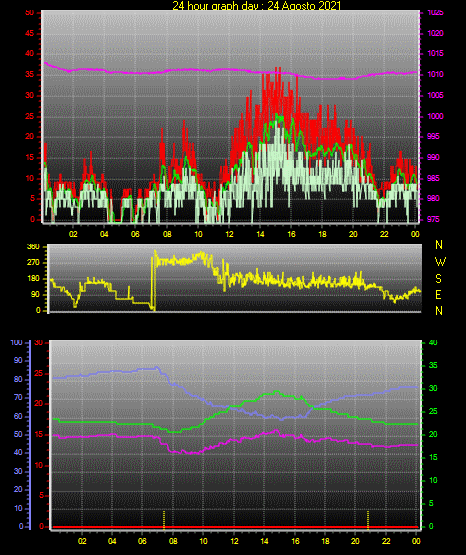This screenshot has height=555, width=466.
Task: Click the red 50 wind axis label
Action: point(30,12)
